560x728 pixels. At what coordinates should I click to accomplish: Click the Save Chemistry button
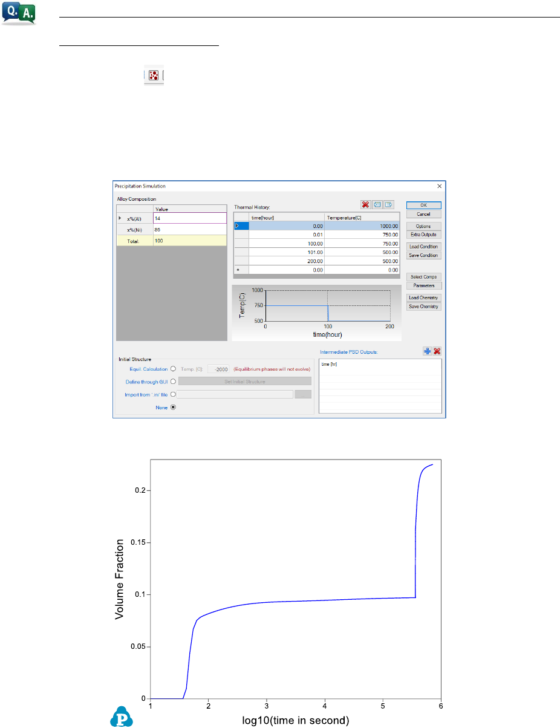[424, 306]
